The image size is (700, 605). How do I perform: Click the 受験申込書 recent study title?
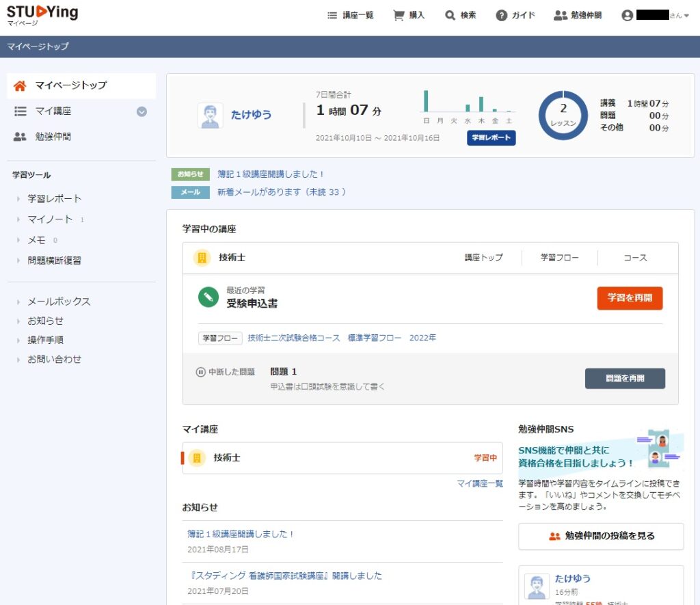point(252,304)
